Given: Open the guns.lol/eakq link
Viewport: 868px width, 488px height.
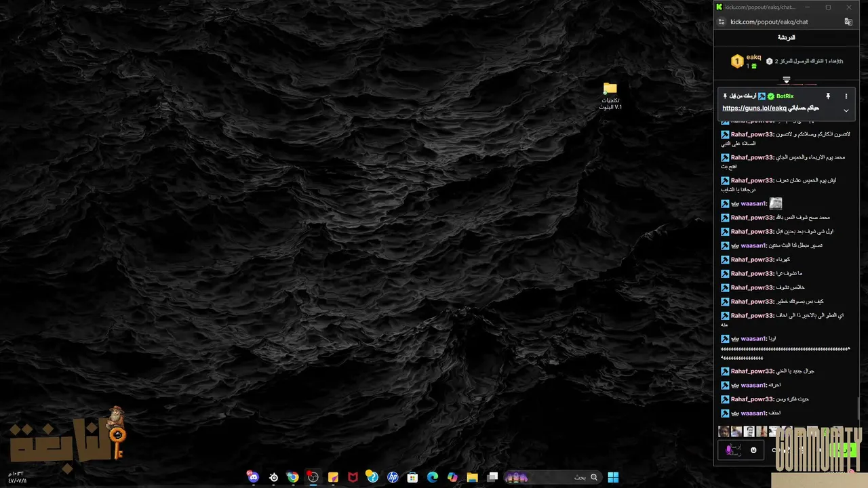Looking at the screenshot, I should pos(754,108).
